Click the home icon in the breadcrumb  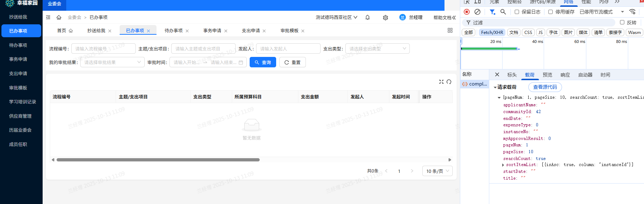[59, 18]
